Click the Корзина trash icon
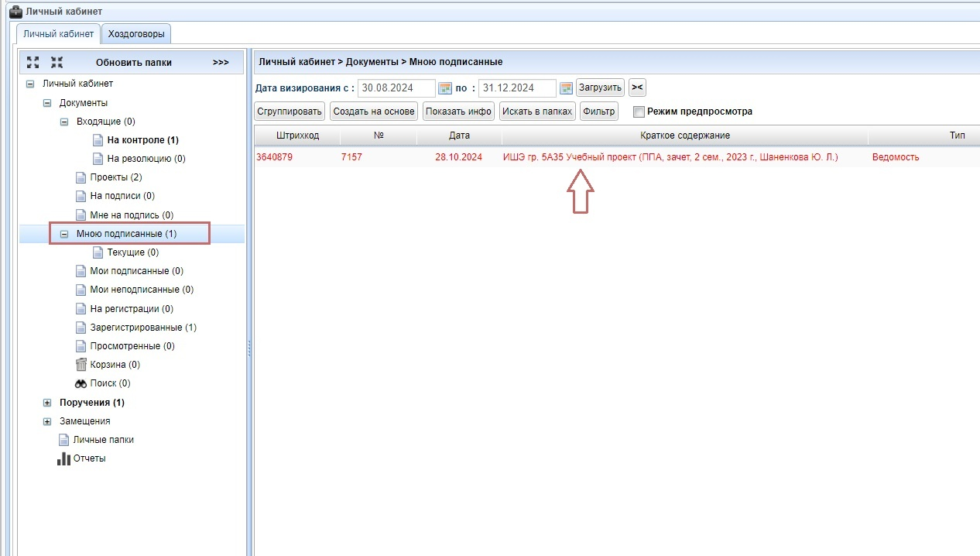Image resolution: width=980 pixels, height=556 pixels. point(81,364)
